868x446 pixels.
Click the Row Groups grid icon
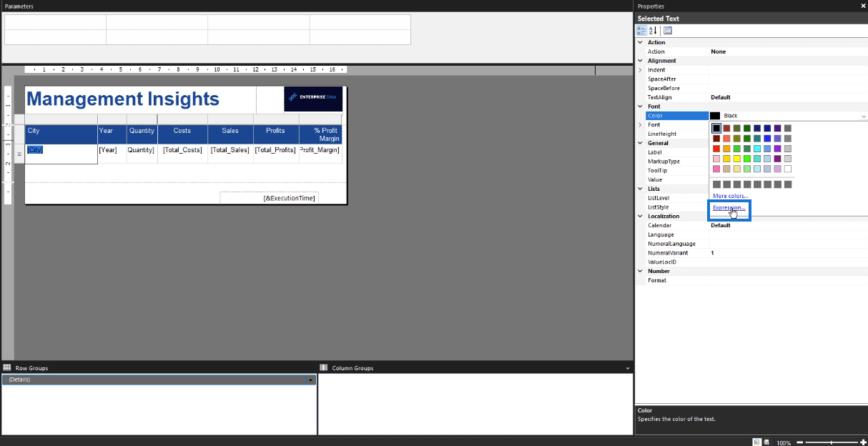point(7,368)
